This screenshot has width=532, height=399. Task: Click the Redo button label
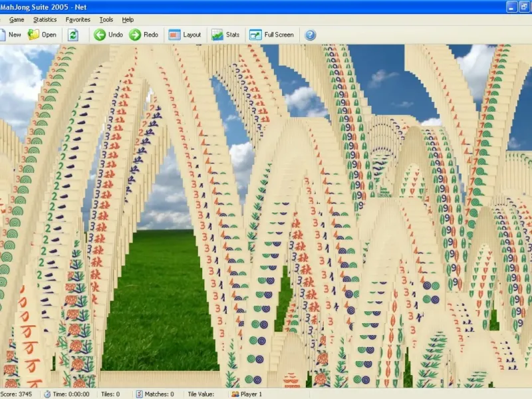pyautogui.click(x=151, y=35)
